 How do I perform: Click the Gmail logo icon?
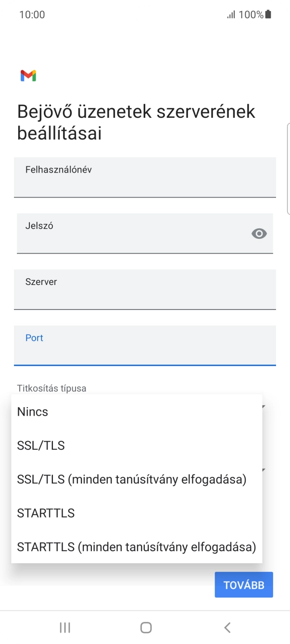[28, 75]
